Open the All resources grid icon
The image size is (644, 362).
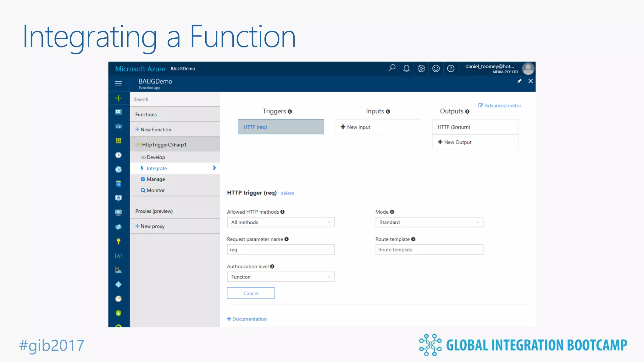click(x=119, y=140)
